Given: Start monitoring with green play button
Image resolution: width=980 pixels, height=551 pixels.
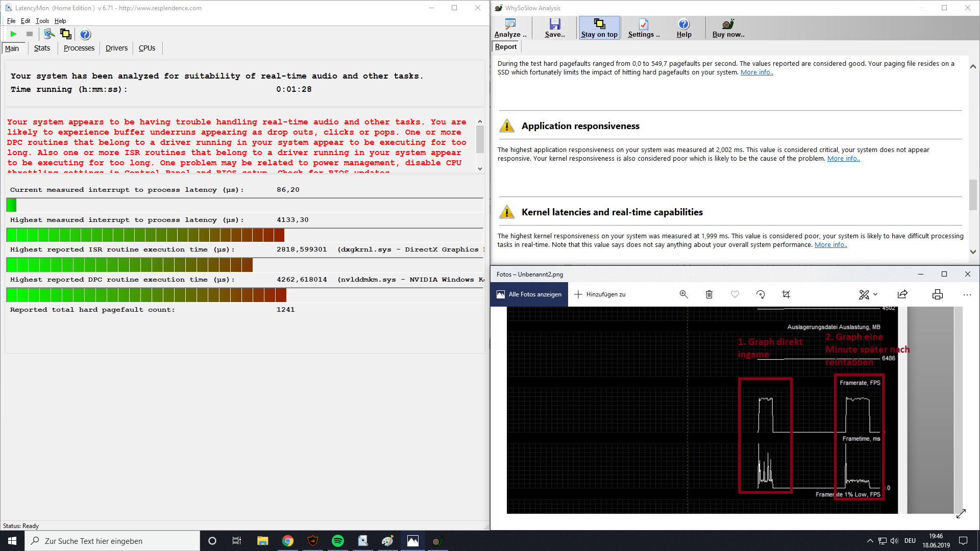Looking at the screenshot, I should point(14,34).
